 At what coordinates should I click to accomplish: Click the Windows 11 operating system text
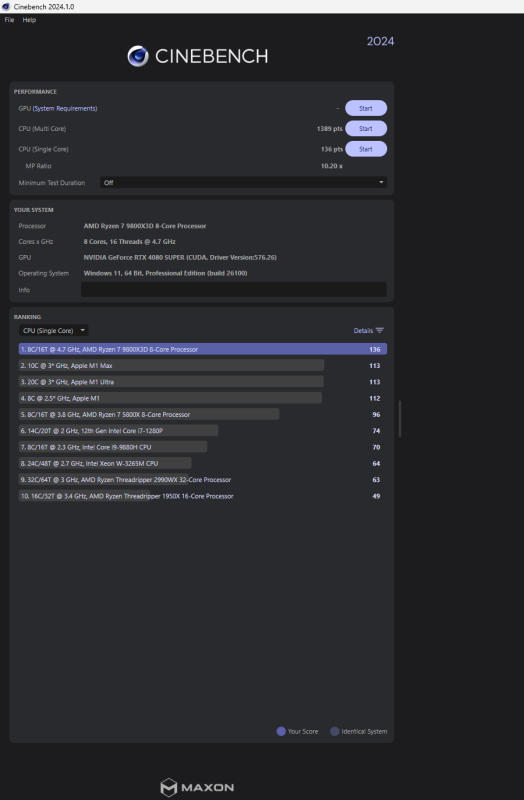(x=165, y=273)
